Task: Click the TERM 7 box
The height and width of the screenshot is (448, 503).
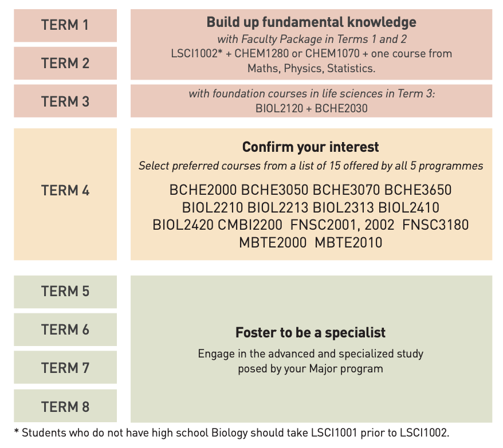Action: click(65, 367)
